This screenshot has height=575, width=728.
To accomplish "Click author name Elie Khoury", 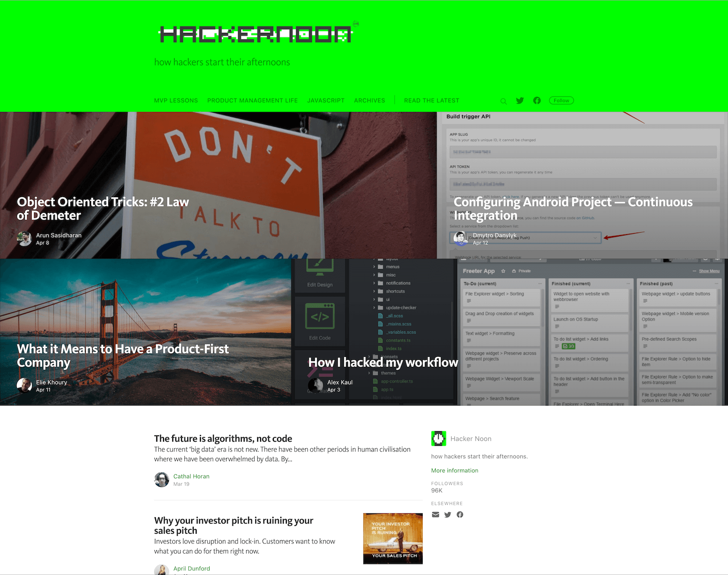I will tap(51, 383).
